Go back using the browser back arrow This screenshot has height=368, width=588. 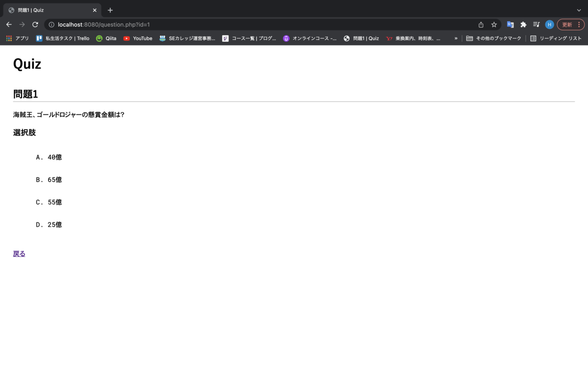tap(9, 25)
